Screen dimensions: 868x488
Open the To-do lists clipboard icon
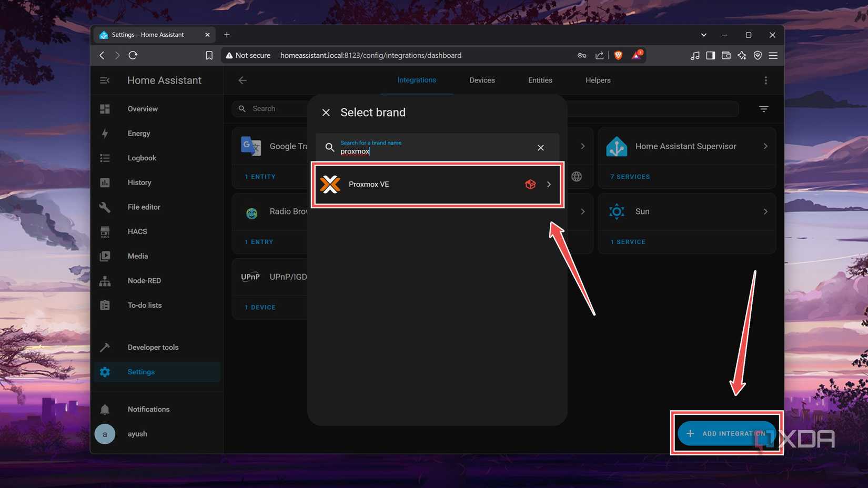(x=105, y=305)
